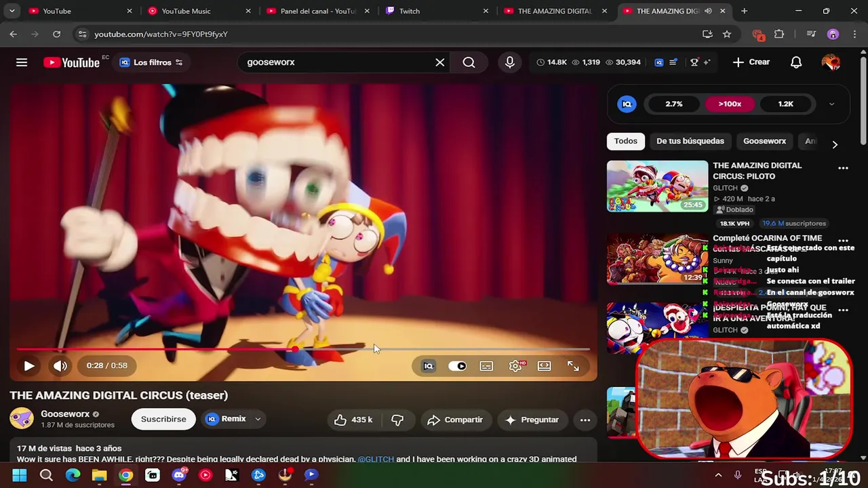Open Windows Start menu

click(20, 475)
